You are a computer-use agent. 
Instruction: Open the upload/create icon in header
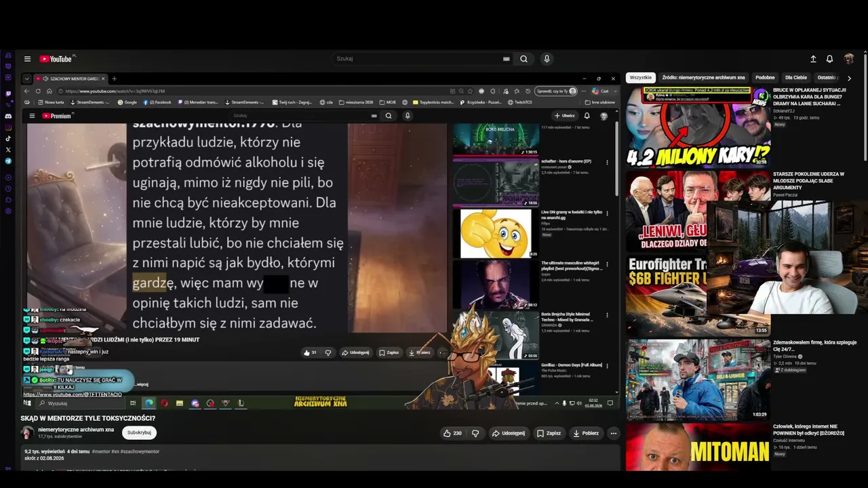[x=813, y=59]
